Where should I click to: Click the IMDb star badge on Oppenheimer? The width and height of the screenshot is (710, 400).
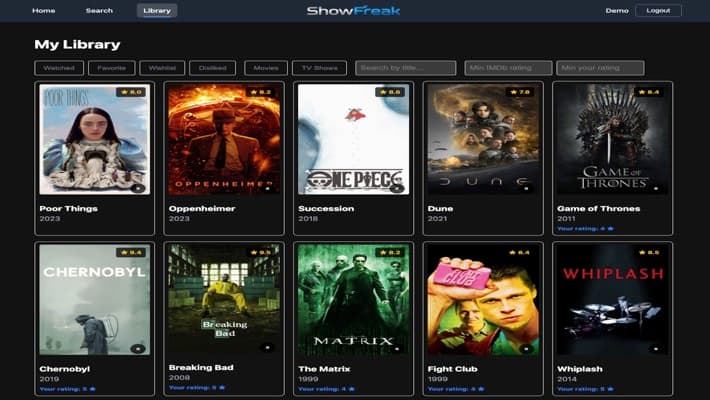pyautogui.click(x=260, y=92)
